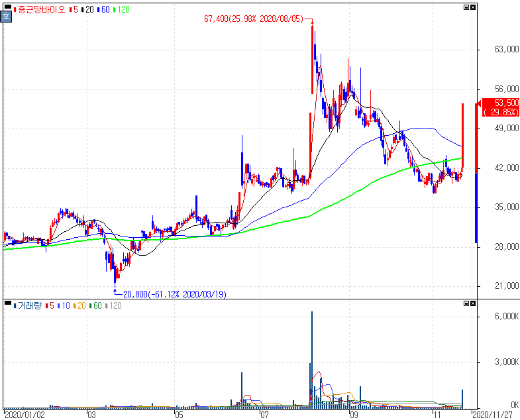Click the 2020/01/02 start date label
This screenshot has width=520, height=420.
tap(25, 415)
